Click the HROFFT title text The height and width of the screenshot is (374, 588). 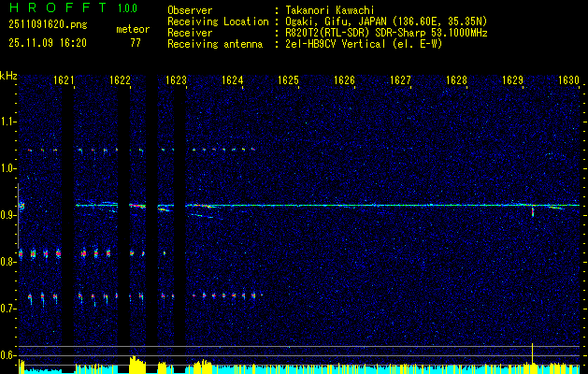click(x=58, y=7)
